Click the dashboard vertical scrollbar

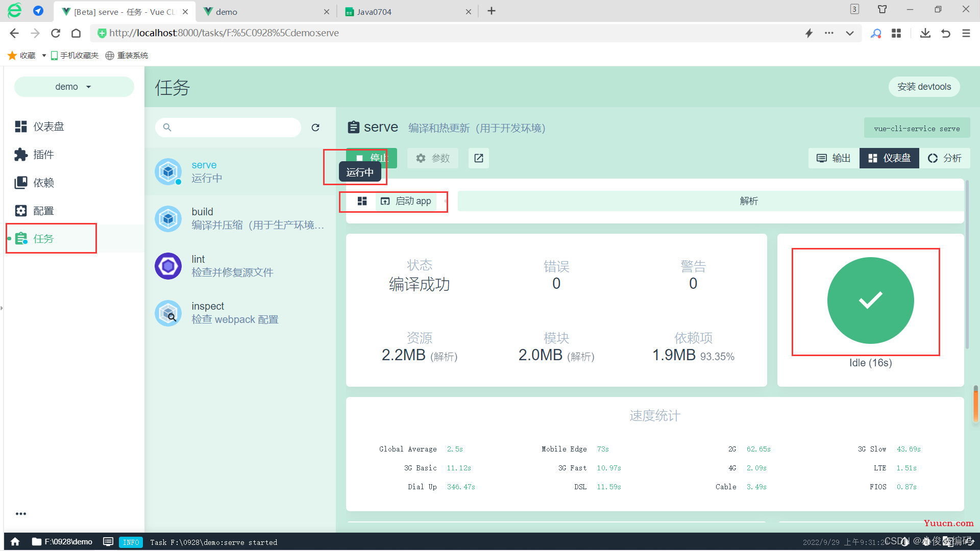967,265
